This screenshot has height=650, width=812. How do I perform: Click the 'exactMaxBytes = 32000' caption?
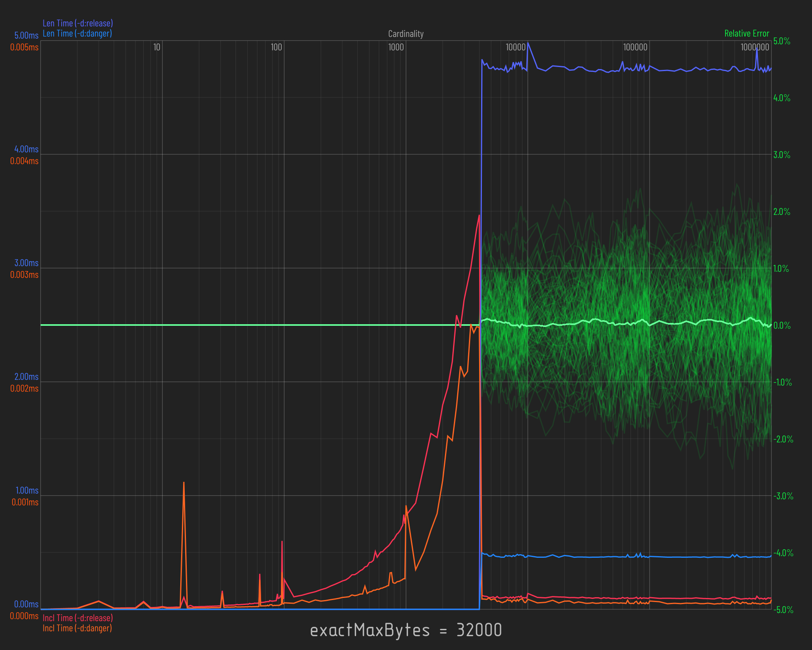pos(406,630)
